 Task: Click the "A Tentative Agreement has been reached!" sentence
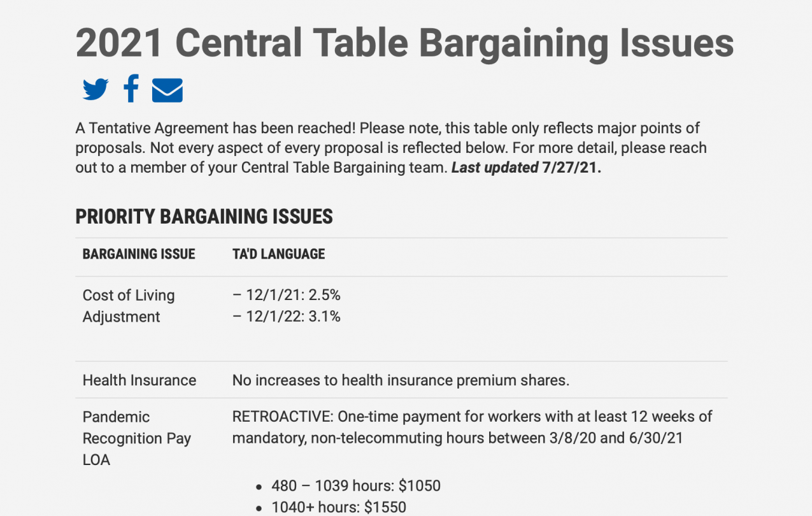tap(215, 128)
